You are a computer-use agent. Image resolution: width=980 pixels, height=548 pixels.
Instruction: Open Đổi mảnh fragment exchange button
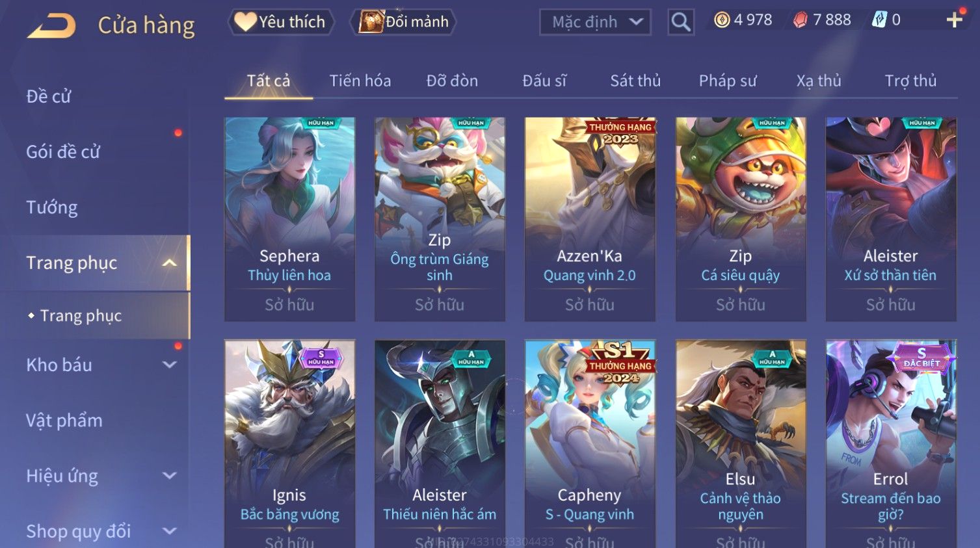403,21
